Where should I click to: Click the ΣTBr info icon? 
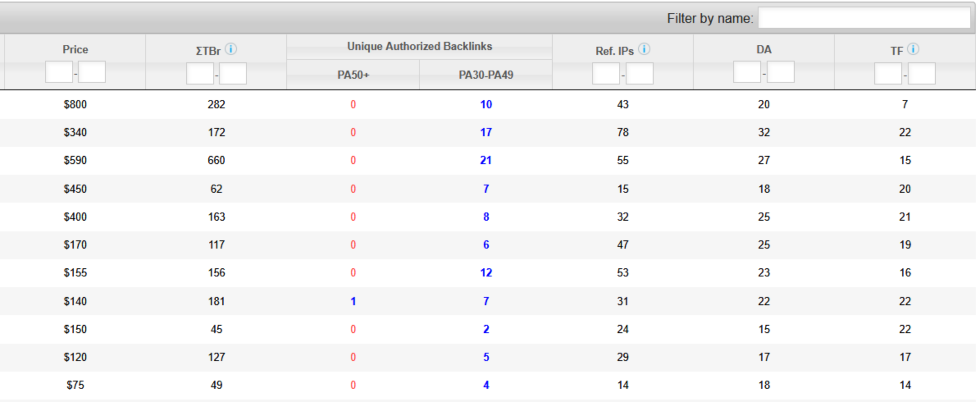click(x=231, y=49)
